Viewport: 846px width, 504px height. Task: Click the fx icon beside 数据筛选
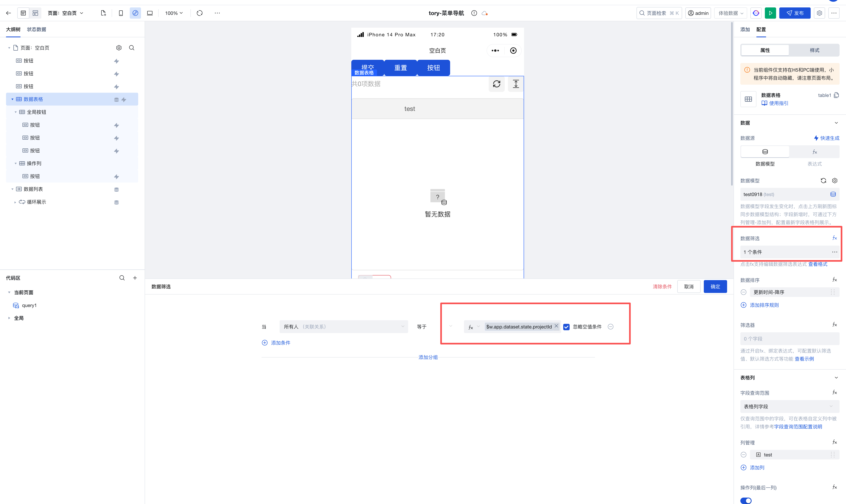pos(834,238)
